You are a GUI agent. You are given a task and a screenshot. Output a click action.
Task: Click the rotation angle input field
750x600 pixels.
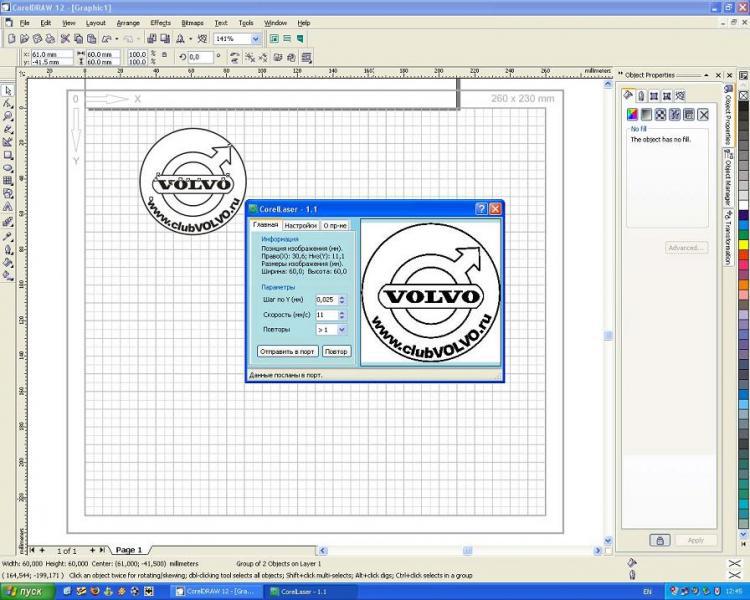[200, 57]
